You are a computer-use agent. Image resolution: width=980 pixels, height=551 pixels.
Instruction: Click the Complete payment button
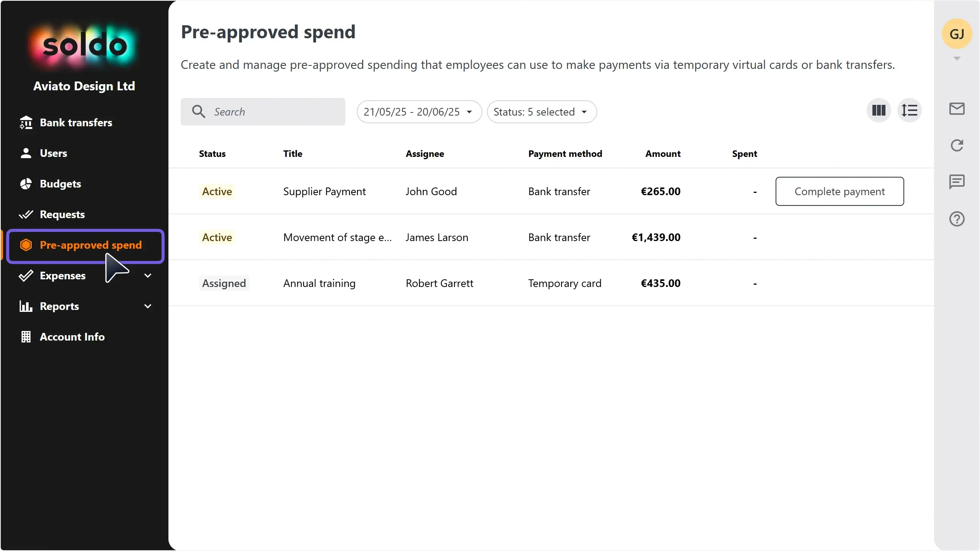tap(840, 191)
